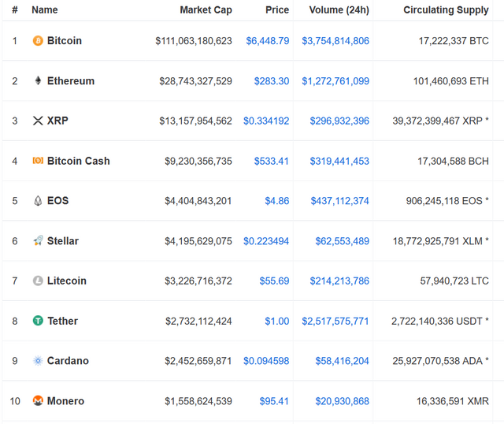This screenshot has width=504, height=424.
Task: Click the green Tether logo icon
Action: pos(38,321)
